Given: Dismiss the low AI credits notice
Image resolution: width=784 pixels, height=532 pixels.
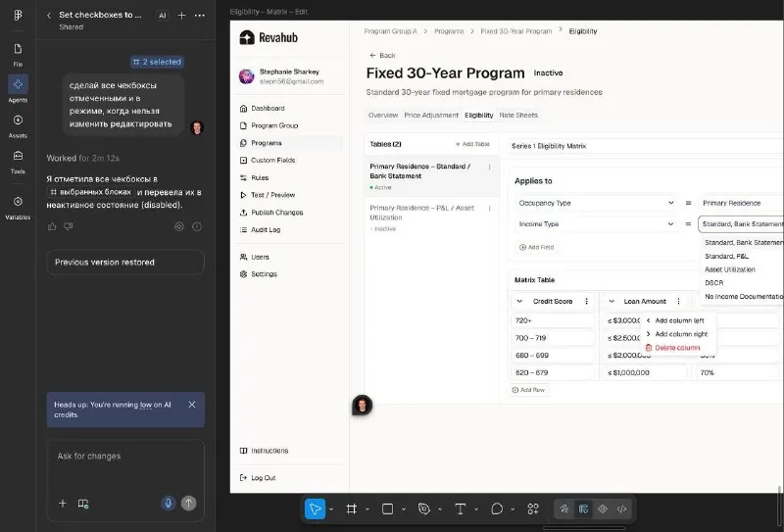Looking at the screenshot, I should (x=192, y=405).
